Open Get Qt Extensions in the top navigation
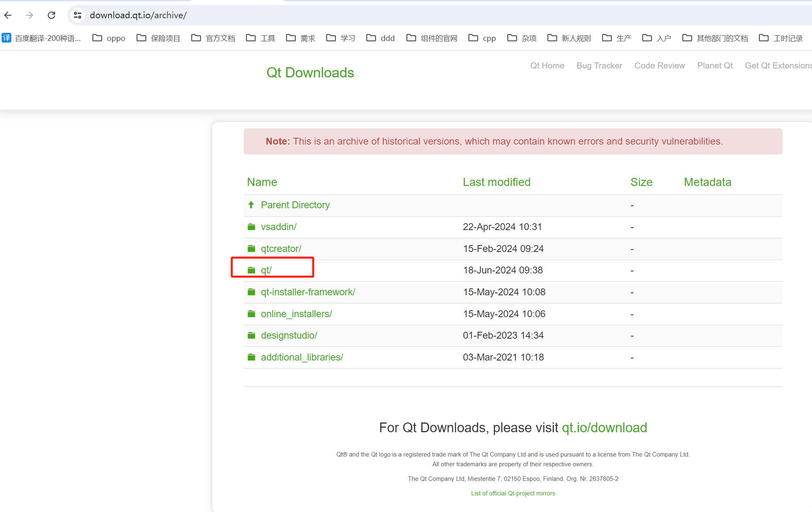The image size is (812, 512). click(x=778, y=66)
